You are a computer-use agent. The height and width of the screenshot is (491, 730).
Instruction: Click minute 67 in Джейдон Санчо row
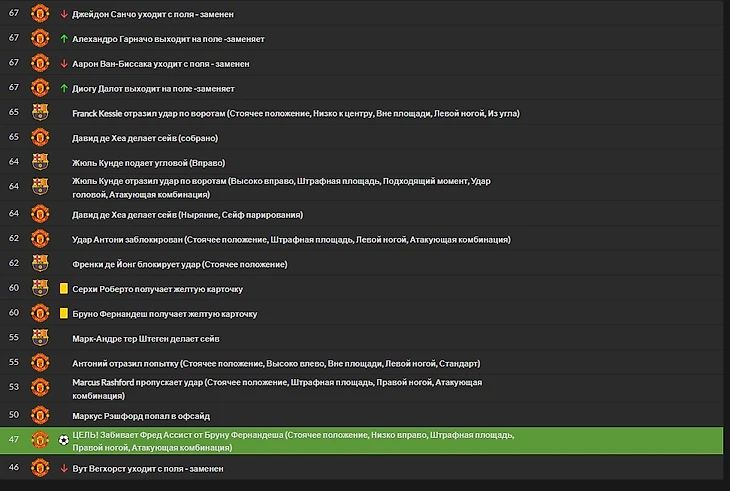coord(14,13)
